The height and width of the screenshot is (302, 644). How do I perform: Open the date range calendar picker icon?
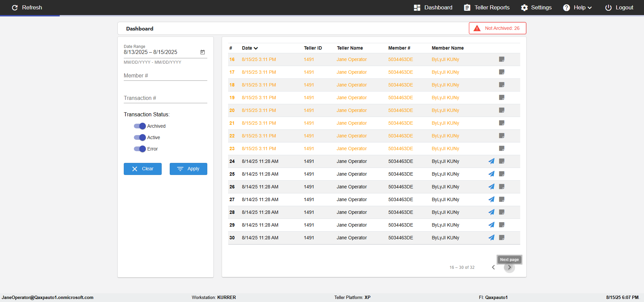pyautogui.click(x=203, y=52)
